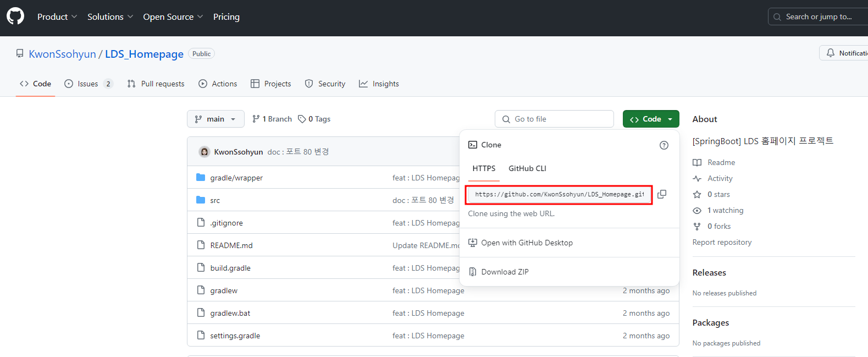
Task: Click the GitHub Octocat logo
Action: 15,16
